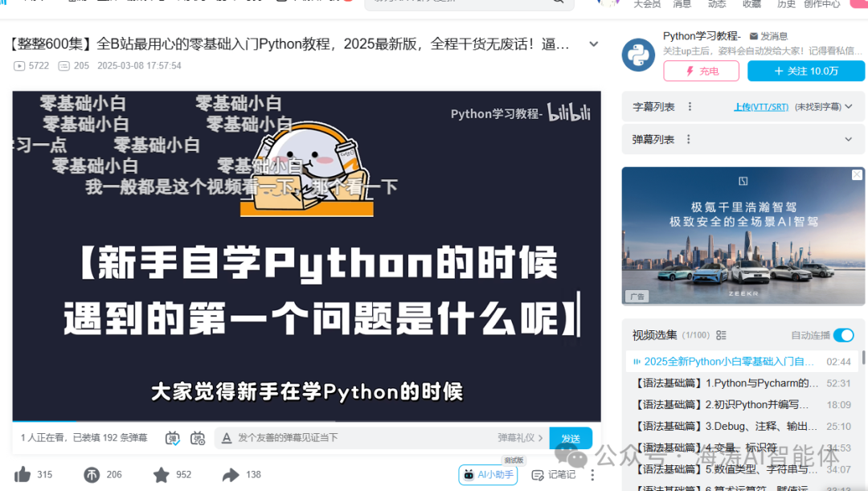868x491 pixels.
Task: Click the 测试版 badge above AI小助手
Action: coord(513,460)
